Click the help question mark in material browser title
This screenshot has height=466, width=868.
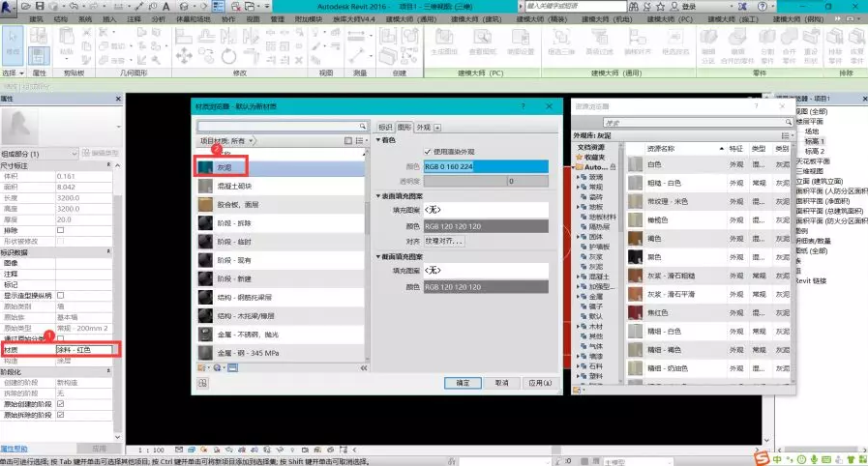pos(523,106)
